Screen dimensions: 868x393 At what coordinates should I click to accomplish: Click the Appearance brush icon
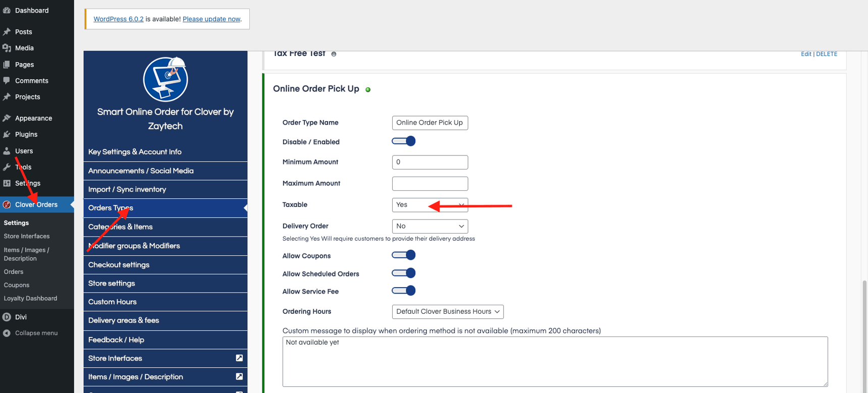[7, 118]
